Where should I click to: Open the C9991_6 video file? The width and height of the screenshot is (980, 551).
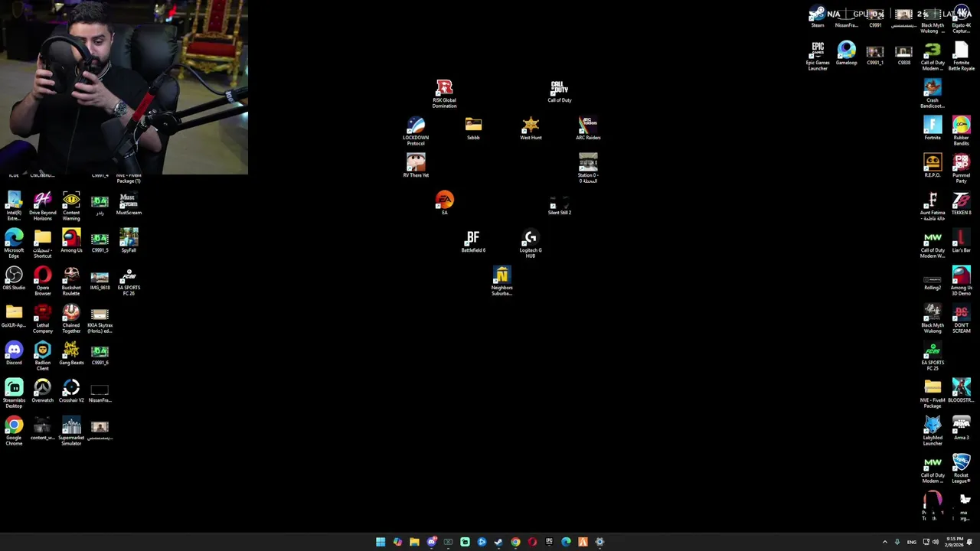tap(100, 354)
